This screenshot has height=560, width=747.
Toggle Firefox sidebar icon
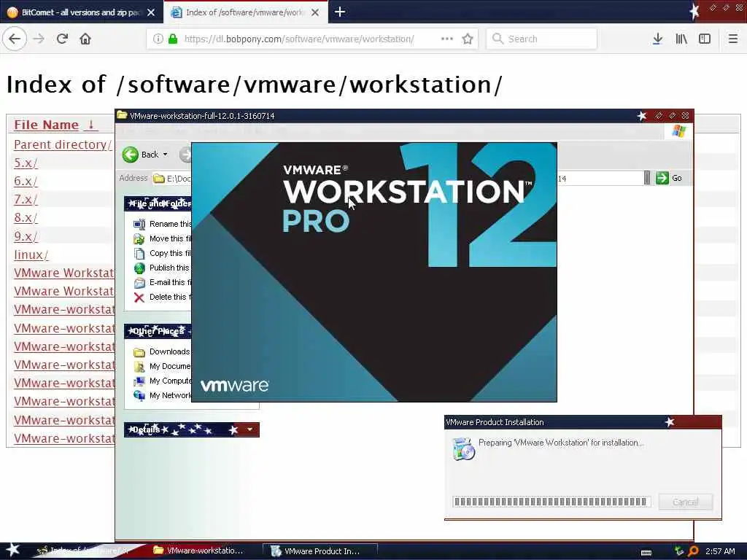pyautogui.click(x=705, y=39)
